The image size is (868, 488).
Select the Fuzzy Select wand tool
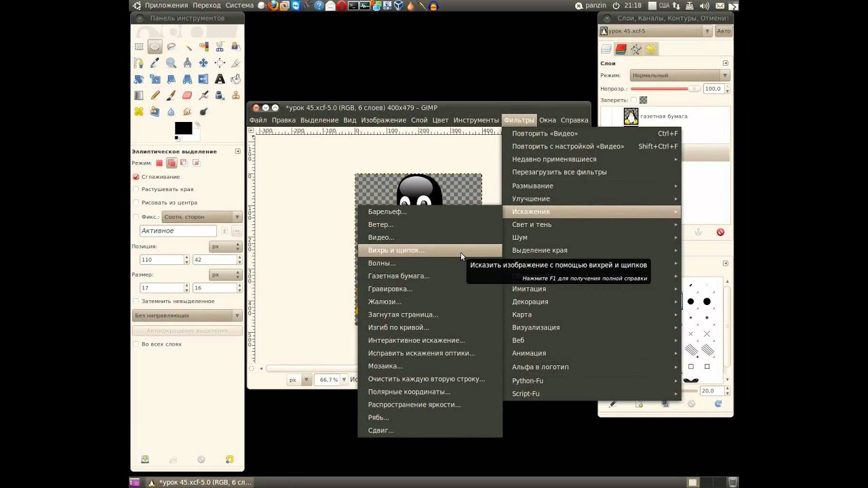187,47
